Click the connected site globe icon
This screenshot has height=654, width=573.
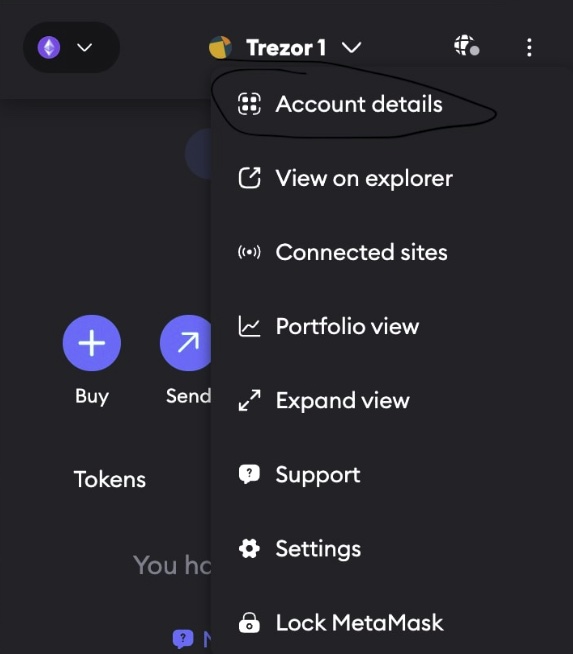pos(466,45)
